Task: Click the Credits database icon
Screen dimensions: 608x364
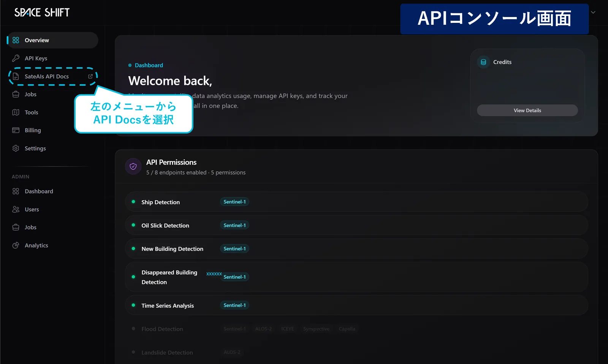Action: pyautogui.click(x=483, y=62)
